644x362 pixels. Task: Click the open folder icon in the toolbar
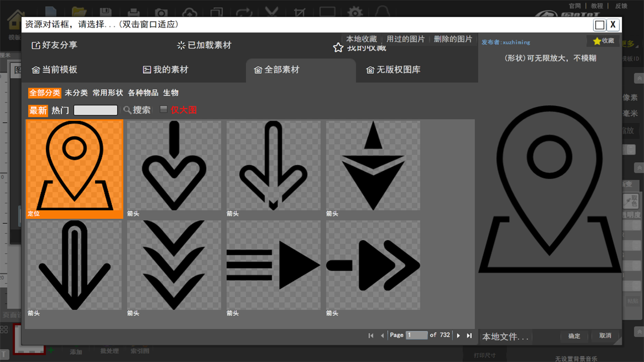click(x=79, y=11)
